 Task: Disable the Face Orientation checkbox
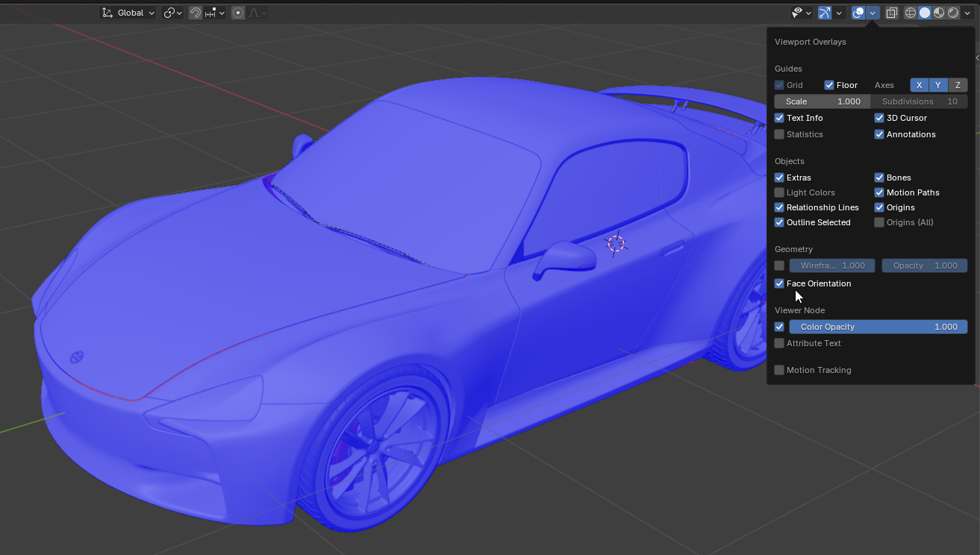779,283
